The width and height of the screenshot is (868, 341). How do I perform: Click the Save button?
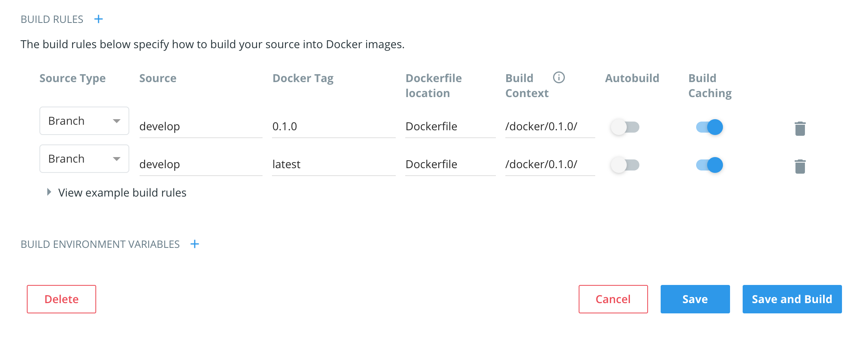coord(695,299)
